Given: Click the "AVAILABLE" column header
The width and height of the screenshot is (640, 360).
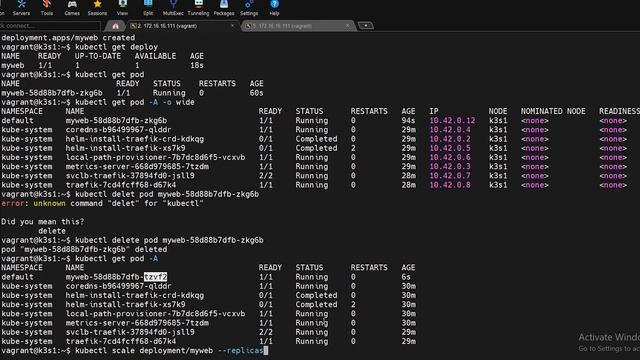Looking at the screenshot, I should click(x=155, y=56).
